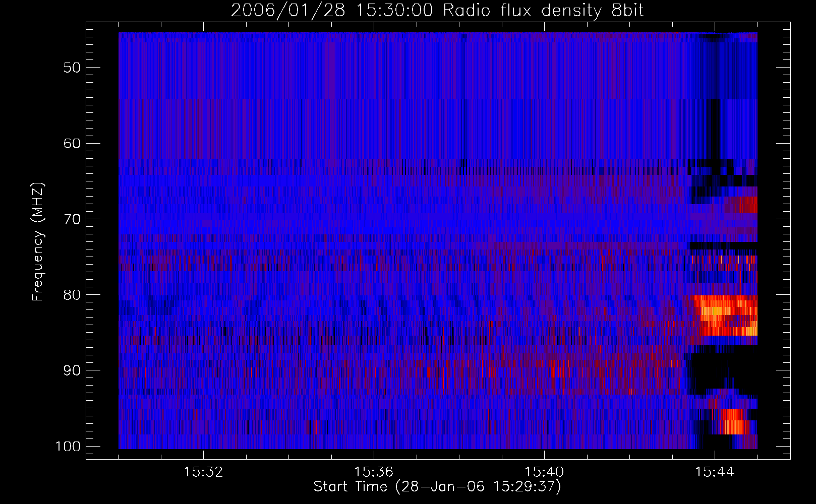
Task: Click the 15:32 time tick label
Action: coord(203,472)
